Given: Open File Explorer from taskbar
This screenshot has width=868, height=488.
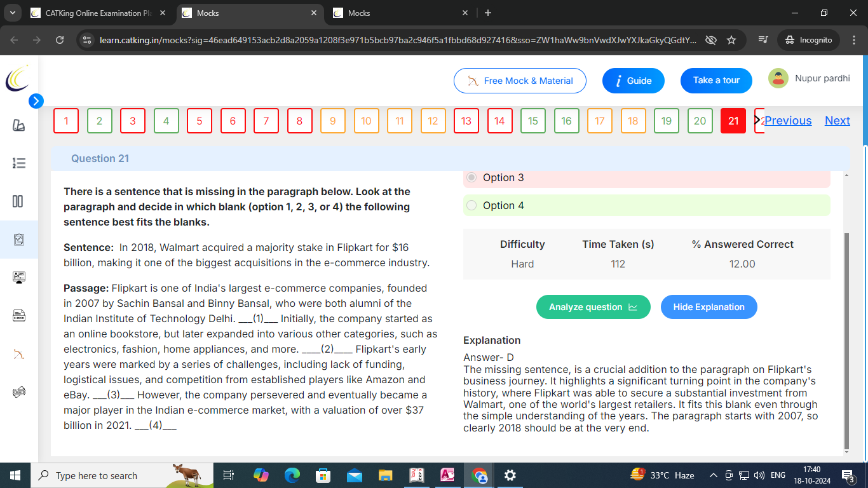Looking at the screenshot, I should click(x=386, y=475).
